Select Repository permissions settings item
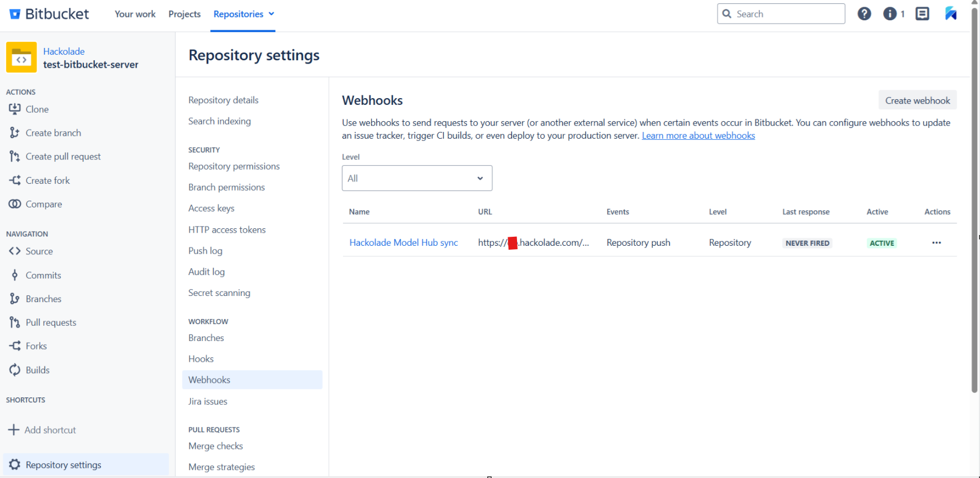Image resolution: width=980 pixels, height=478 pixels. point(234,166)
